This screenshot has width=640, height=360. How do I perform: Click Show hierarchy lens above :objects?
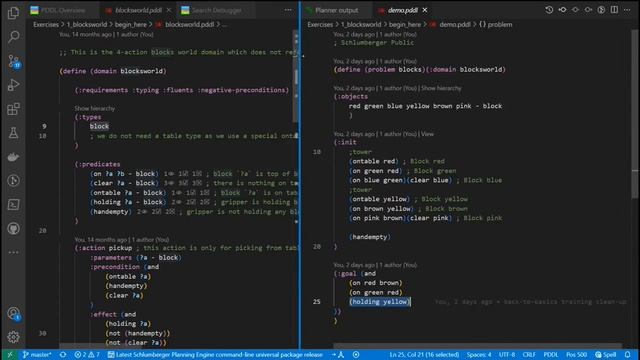coord(441,88)
